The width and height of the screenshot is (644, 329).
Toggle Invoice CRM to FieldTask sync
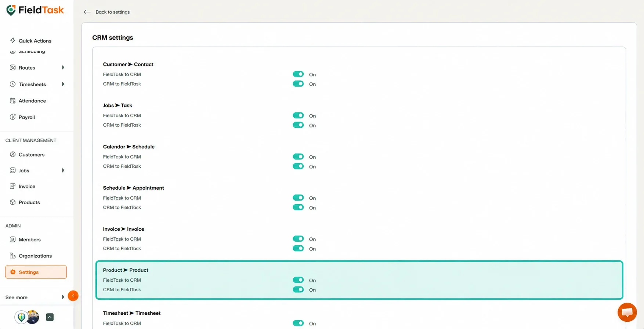[298, 248]
